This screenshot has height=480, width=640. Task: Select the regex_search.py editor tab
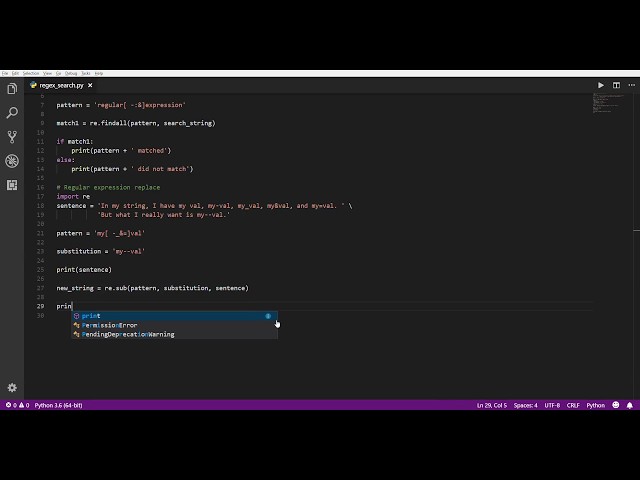[x=61, y=85]
